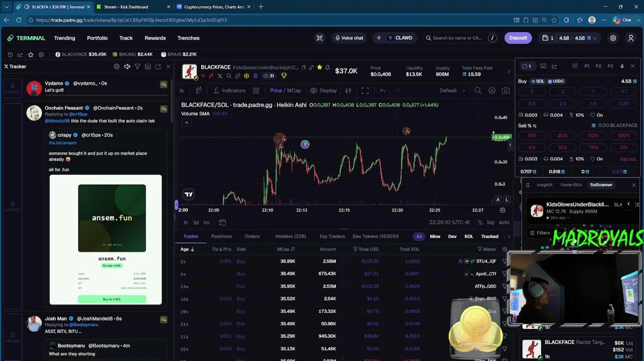Open Dev Tokens tab
Viewport: 644px width, 361px height.
point(375,237)
